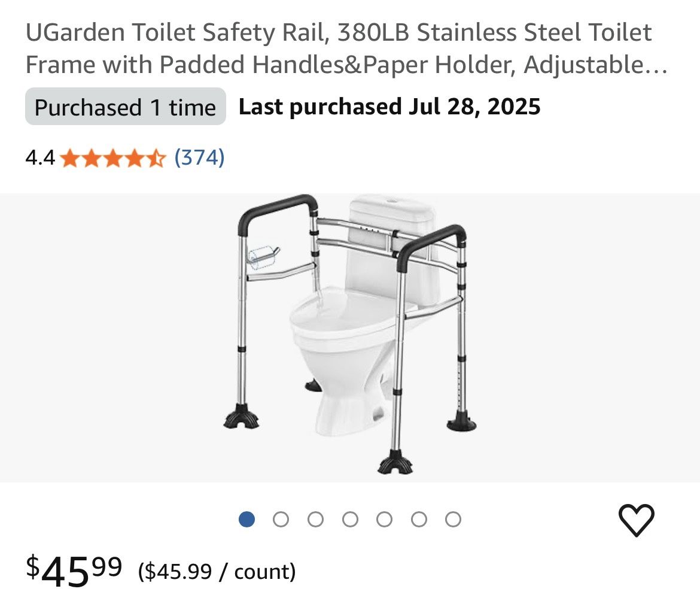Screen dimensions: 700x610
Task: Click the 4.4 rating number
Action: [40, 158]
